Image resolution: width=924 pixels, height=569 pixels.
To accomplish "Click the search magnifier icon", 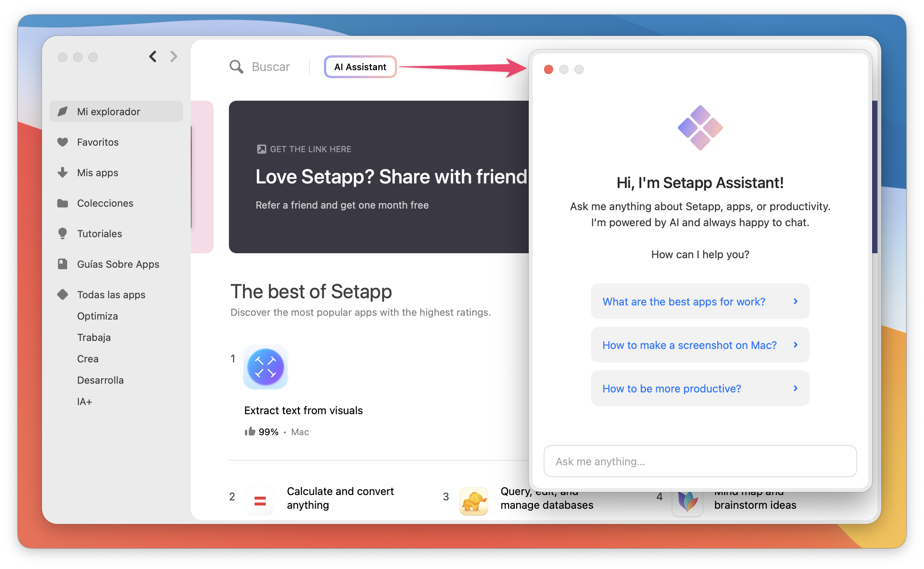I will [x=236, y=67].
